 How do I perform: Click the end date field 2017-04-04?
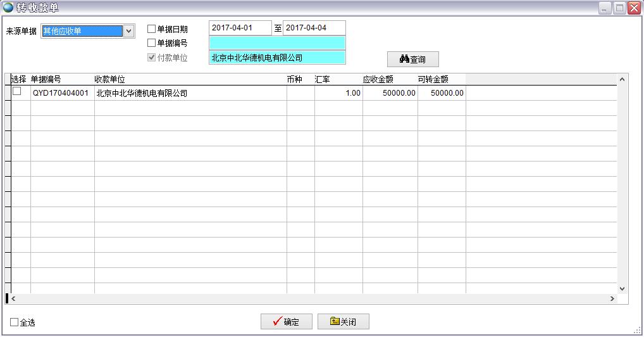pyautogui.click(x=314, y=28)
